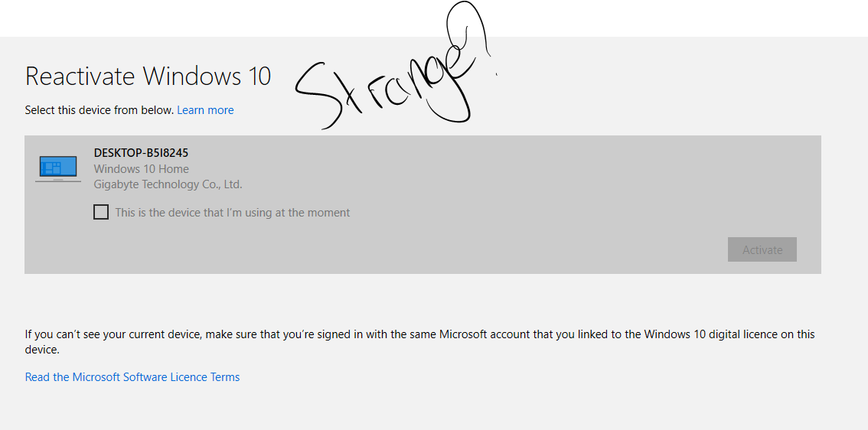Open Read the Microsoft Software Licence Terms
Viewport: 868px width, 430px height.
click(132, 377)
